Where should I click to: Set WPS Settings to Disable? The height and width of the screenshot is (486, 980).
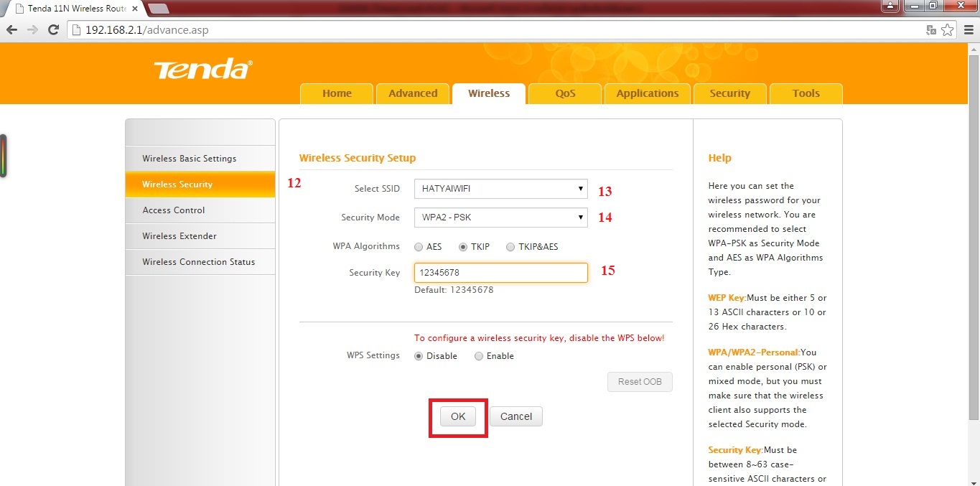[419, 356]
